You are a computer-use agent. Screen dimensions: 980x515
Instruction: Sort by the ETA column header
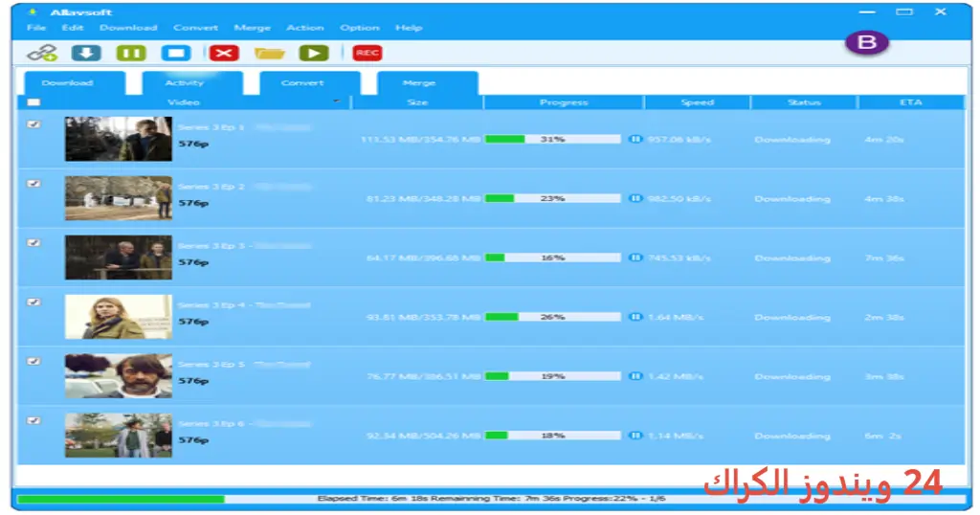[911, 102]
